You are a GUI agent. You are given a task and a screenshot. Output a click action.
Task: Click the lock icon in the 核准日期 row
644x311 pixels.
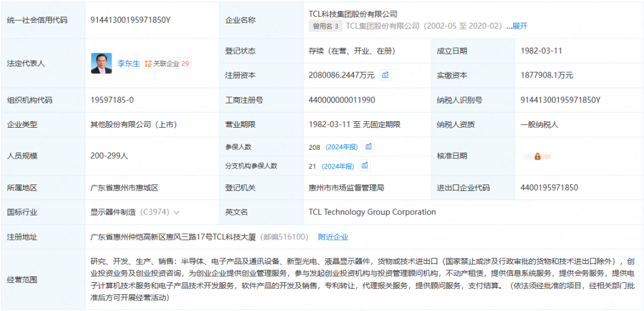click(537, 156)
